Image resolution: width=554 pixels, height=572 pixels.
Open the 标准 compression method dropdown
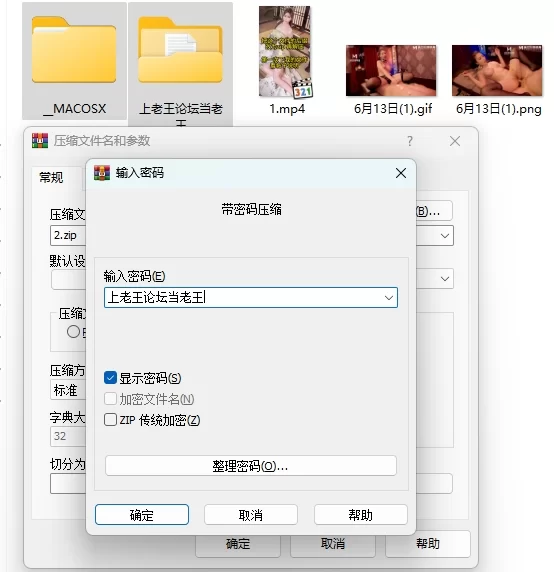[x=68, y=390]
